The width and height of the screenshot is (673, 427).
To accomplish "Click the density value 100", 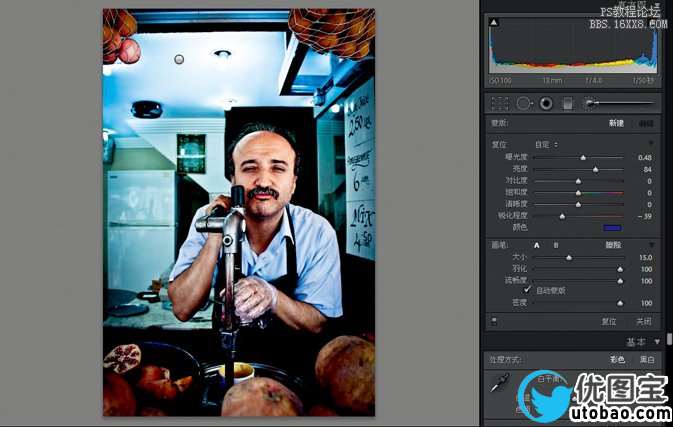I will pyautogui.click(x=646, y=303).
